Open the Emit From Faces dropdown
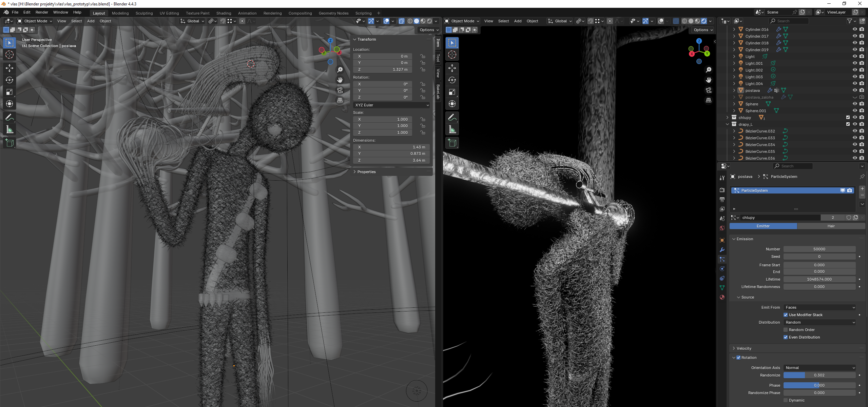 (x=819, y=307)
